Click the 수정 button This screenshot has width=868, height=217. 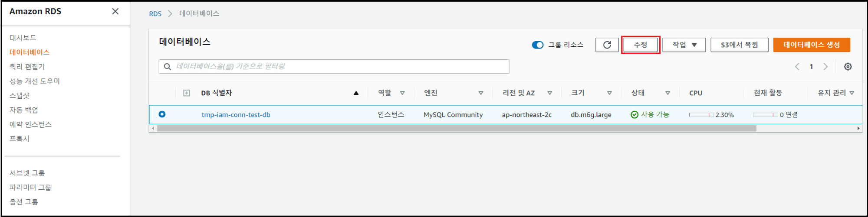pos(641,45)
